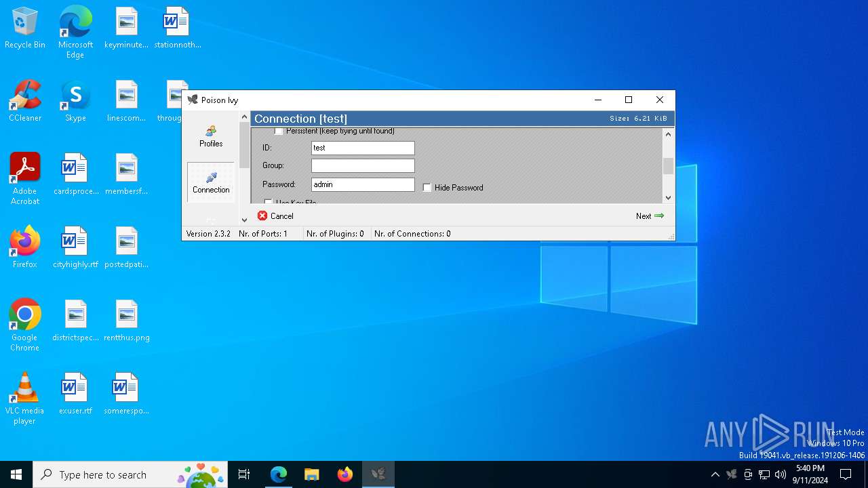
Task: Open network status tray icon
Action: point(764,474)
